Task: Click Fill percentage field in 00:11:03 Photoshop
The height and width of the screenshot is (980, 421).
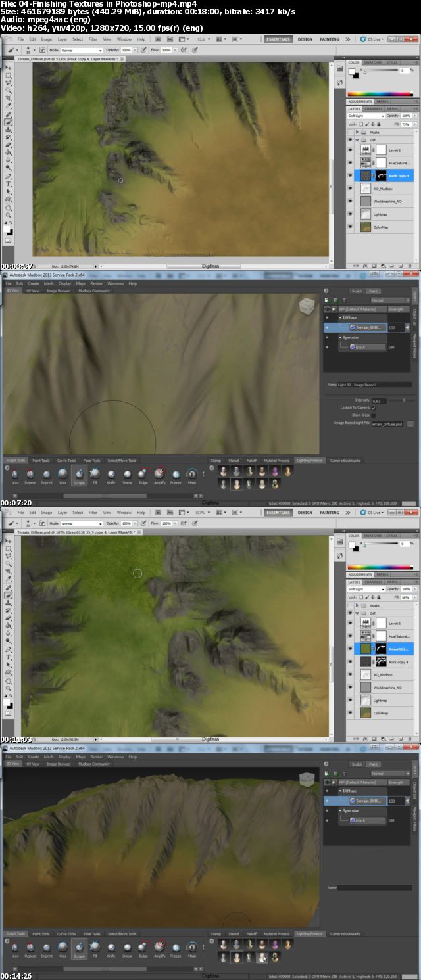Action: point(406,597)
